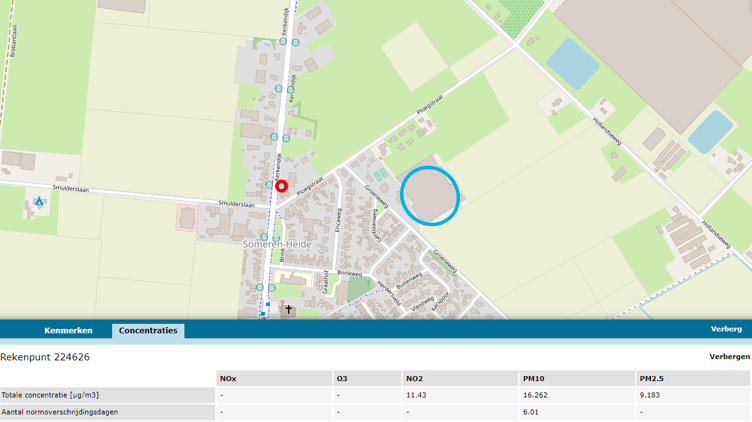Click the PM2.5 column header

point(693,379)
